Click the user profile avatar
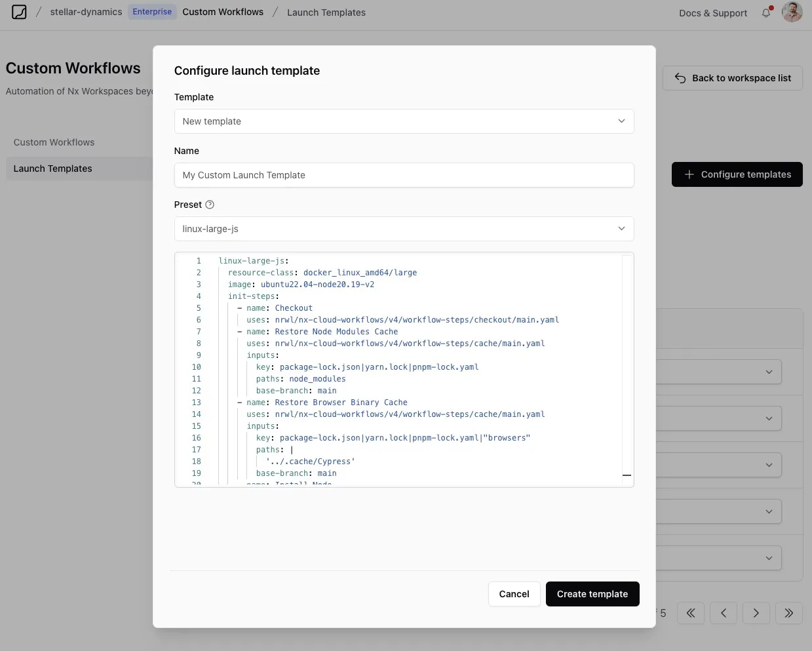812x651 pixels. click(x=792, y=12)
